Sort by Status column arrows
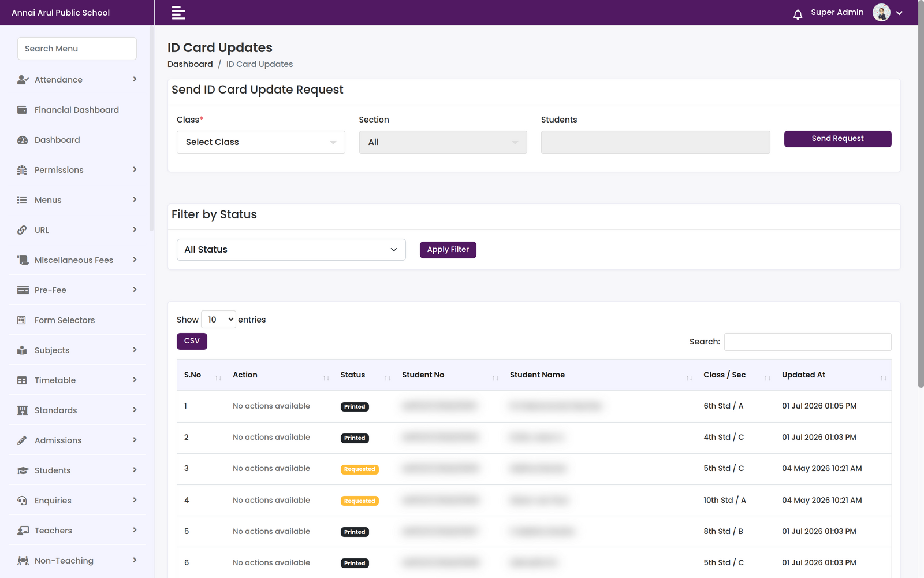The width and height of the screenshot is (924, 578). tap(388, 378)
